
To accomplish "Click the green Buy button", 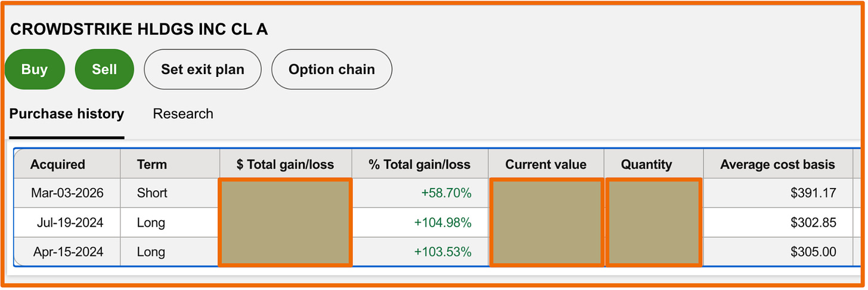I will click(x=35, y=69).
